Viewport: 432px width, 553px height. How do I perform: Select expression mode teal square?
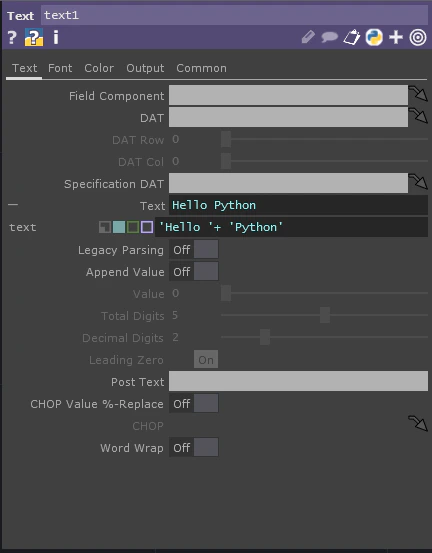click(x=119, y=227)
